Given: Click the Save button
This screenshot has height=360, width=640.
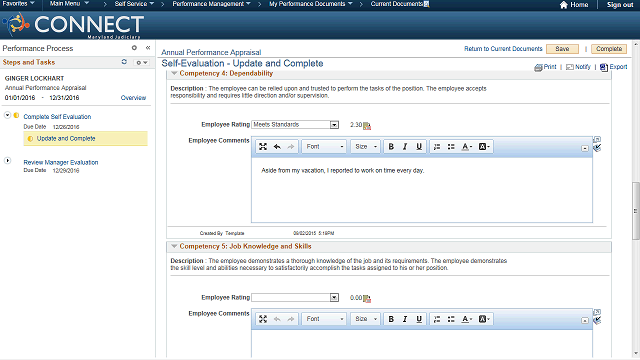Looking at the screenshot, I should tap(562, 49).
